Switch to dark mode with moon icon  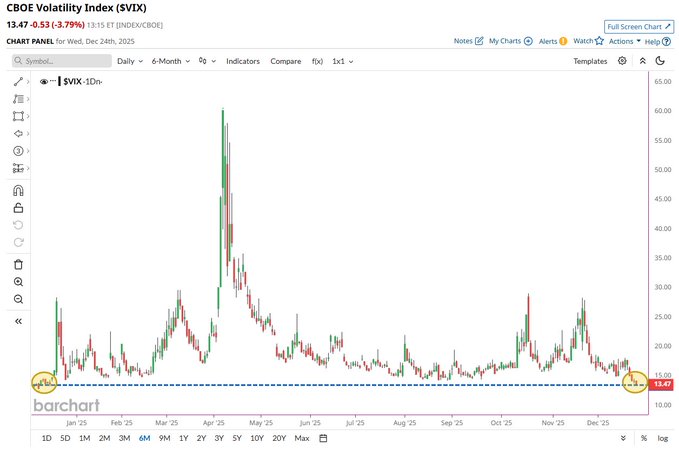tap(660, 61)
